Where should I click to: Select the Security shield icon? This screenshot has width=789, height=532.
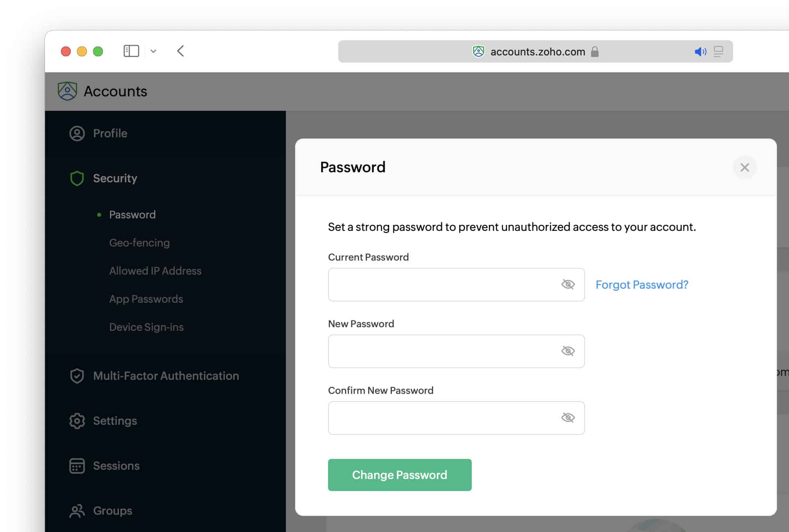77,178
